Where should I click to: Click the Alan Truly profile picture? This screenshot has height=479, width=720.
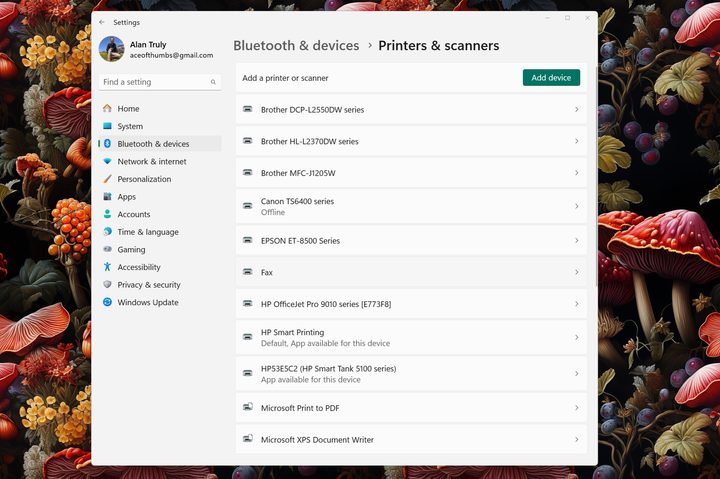112,49
